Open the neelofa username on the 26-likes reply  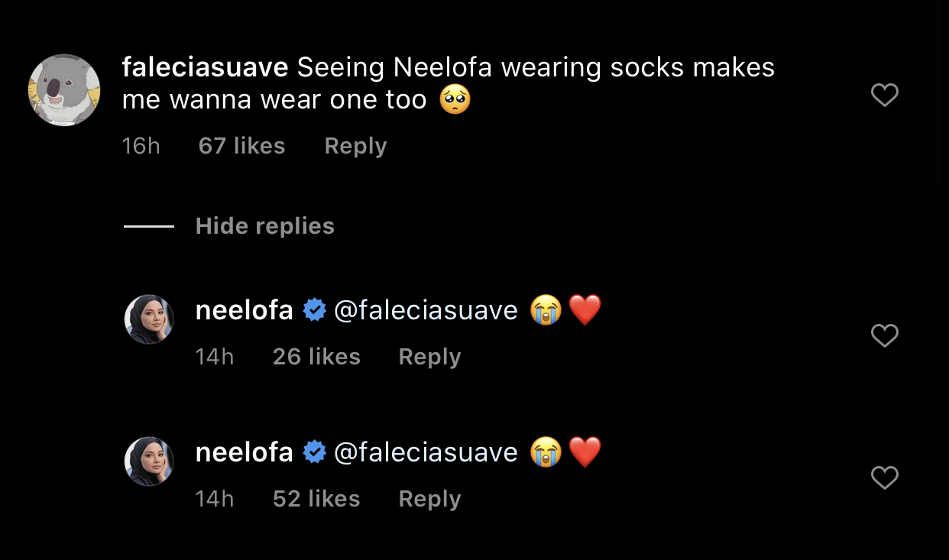(244, 311)
